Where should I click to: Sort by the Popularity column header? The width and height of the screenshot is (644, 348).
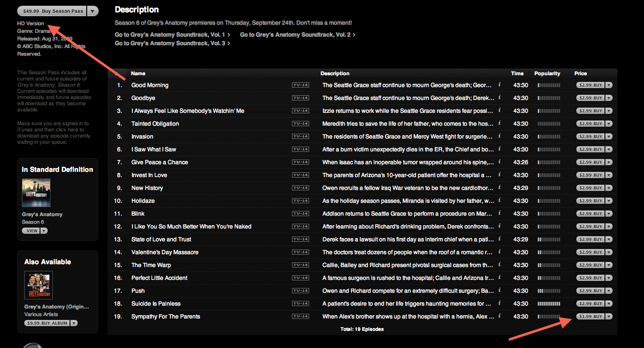coord(547,73)
